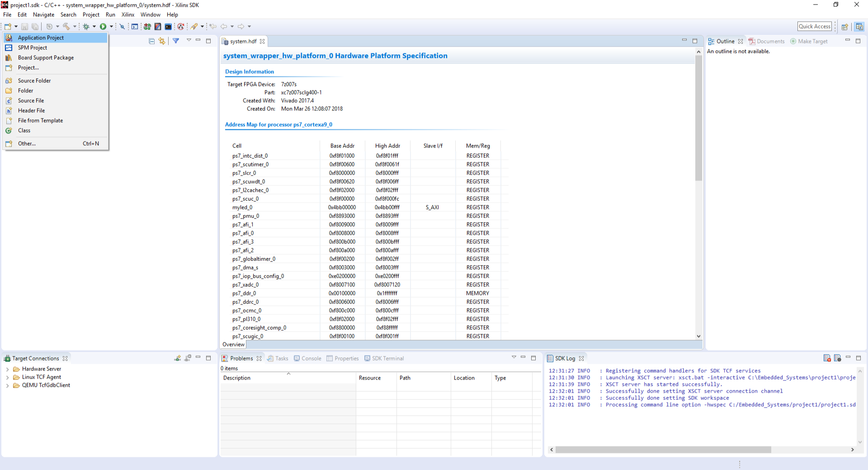The image size is (868, 470).
Task: Click the second Target Connections toolbar icon
Action: [x=188, y=358]
